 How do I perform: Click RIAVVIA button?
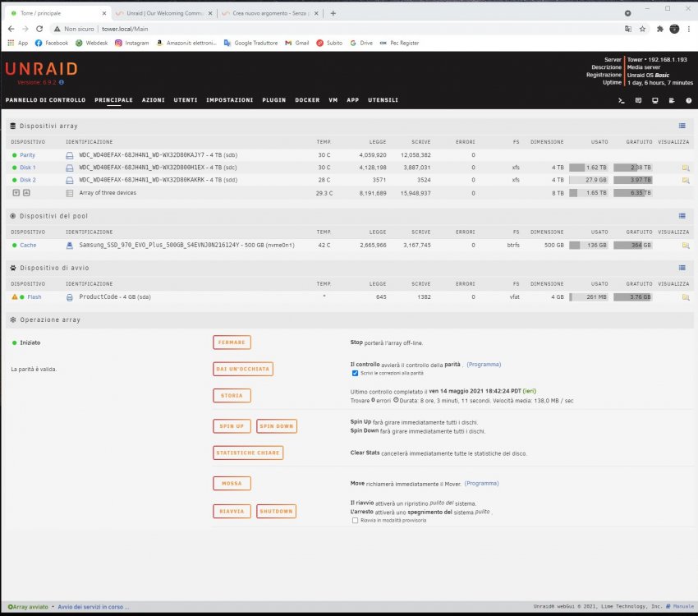[232, 512]
